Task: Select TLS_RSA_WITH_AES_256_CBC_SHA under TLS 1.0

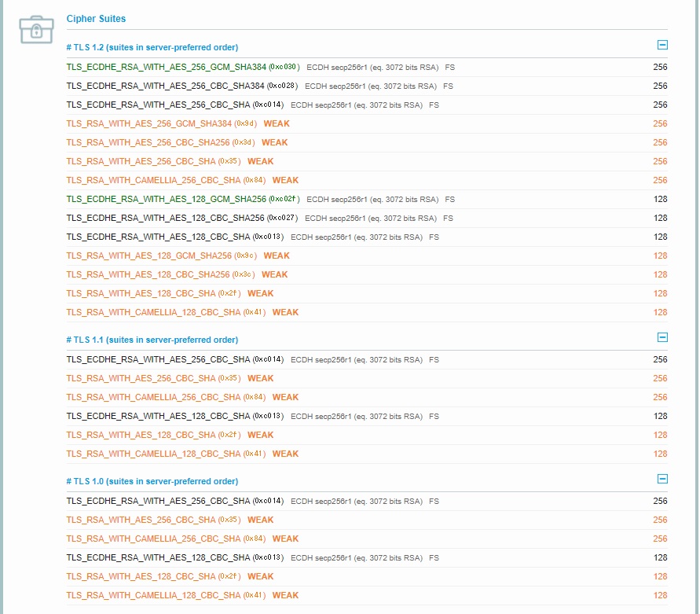Action: (x=141, y=520)
